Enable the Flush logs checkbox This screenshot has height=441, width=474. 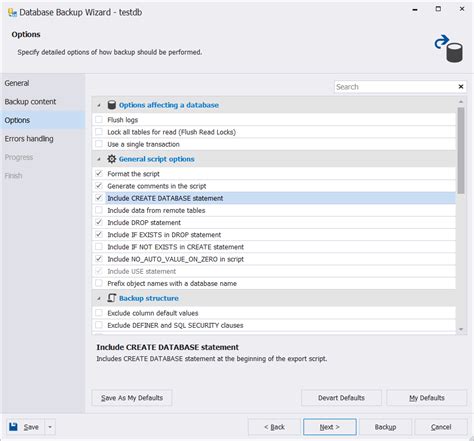click(x=99, y=120)
